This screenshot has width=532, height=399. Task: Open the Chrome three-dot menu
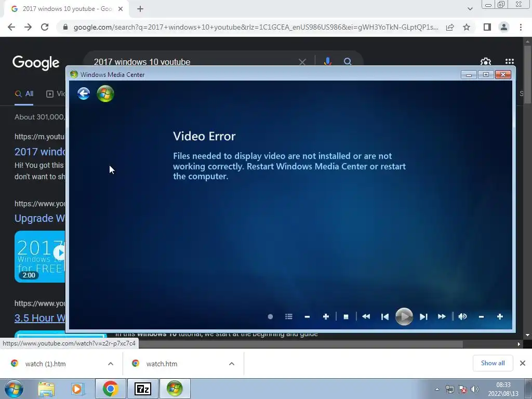pyautogui.click(x=521, y=27)
